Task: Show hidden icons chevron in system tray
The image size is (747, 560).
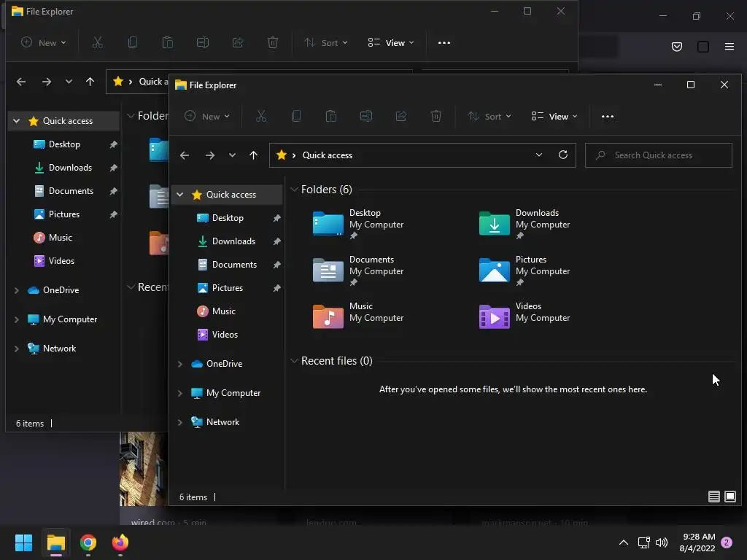Action: 623,542
